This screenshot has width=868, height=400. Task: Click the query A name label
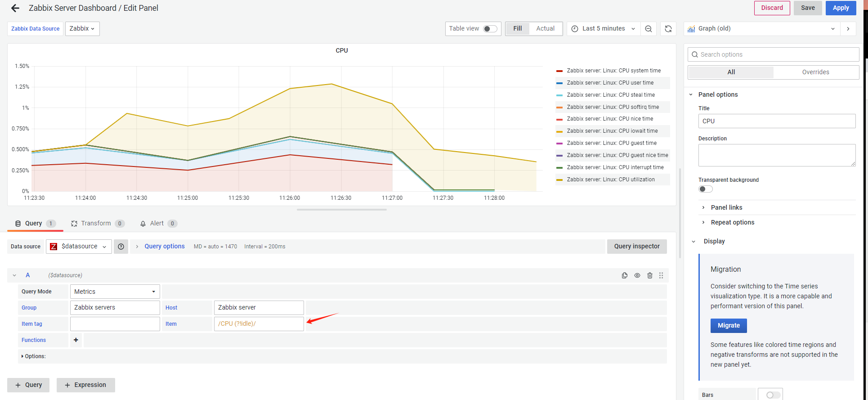28,275
